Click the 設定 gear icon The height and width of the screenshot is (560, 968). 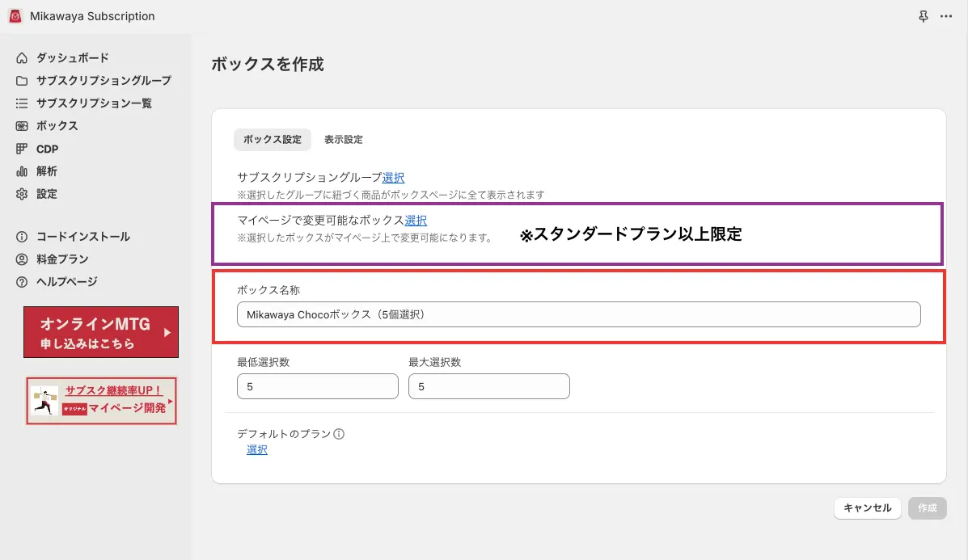(22, 194)
